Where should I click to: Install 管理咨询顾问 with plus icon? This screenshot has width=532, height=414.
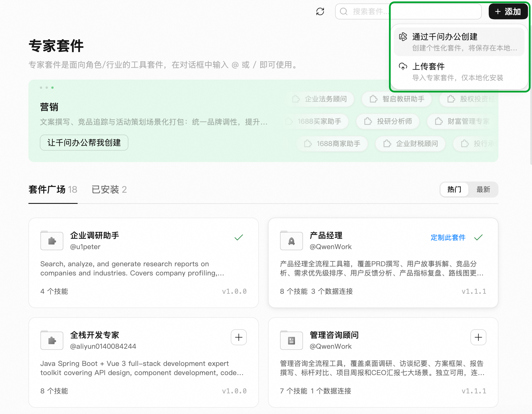point(478,337)
